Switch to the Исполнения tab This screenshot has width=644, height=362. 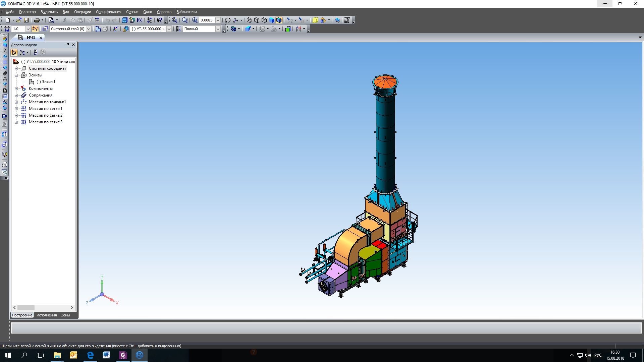[x=47, y=315]
